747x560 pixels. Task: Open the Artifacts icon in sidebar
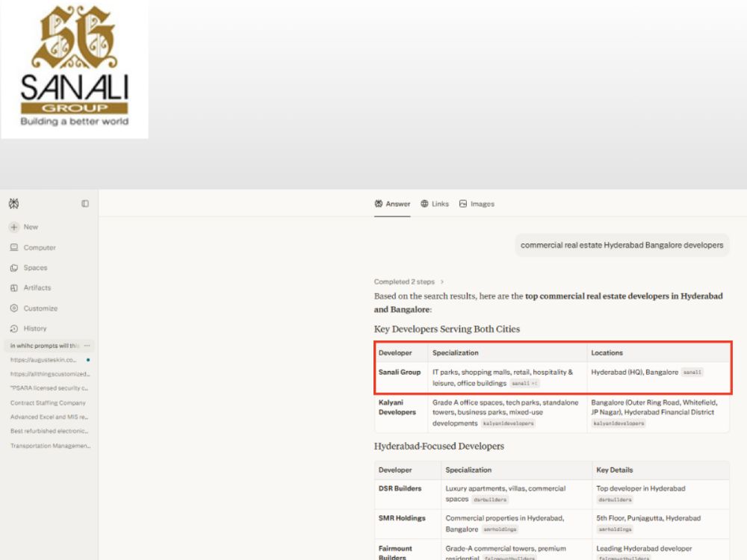pos(14,287)
